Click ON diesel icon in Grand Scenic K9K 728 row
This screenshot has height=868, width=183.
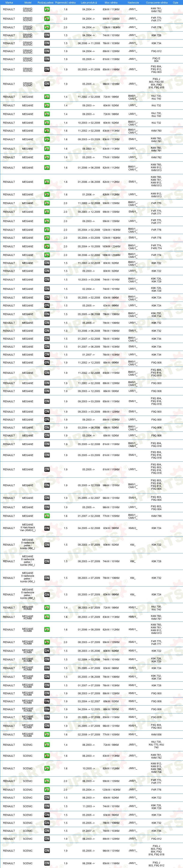click(47, 35)
